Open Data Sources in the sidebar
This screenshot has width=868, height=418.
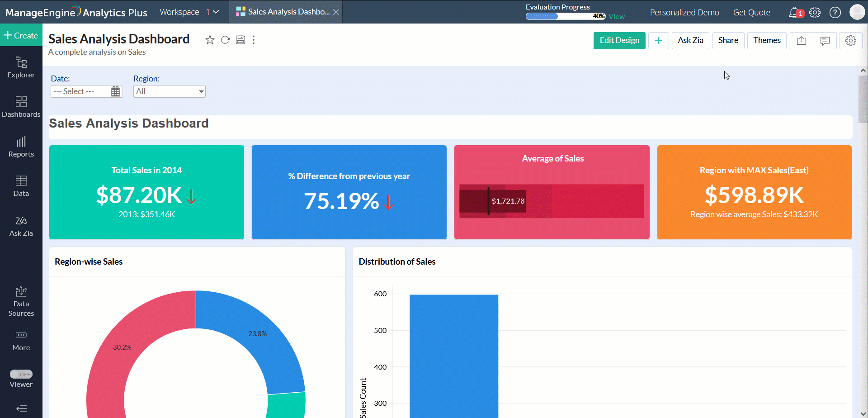21,301
